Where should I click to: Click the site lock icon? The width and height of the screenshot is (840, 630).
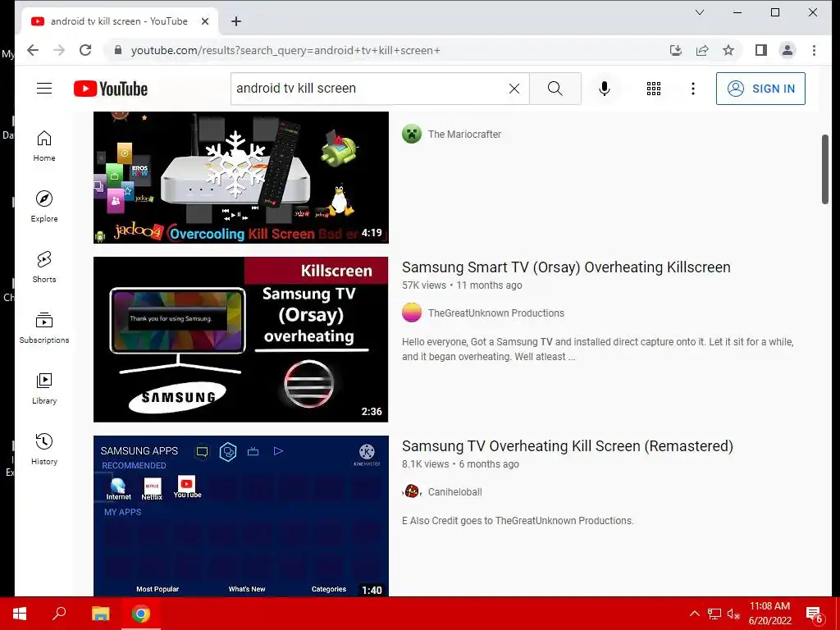[118, 50]
